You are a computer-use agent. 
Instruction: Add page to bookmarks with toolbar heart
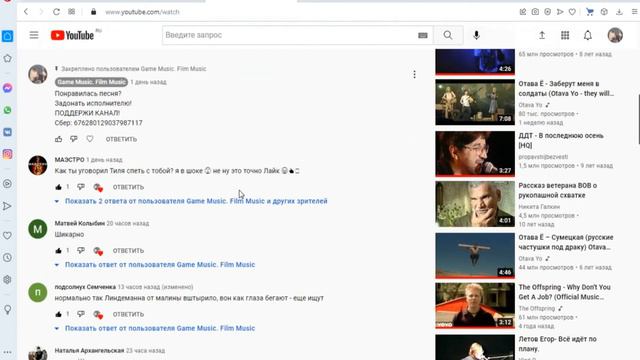572,12
